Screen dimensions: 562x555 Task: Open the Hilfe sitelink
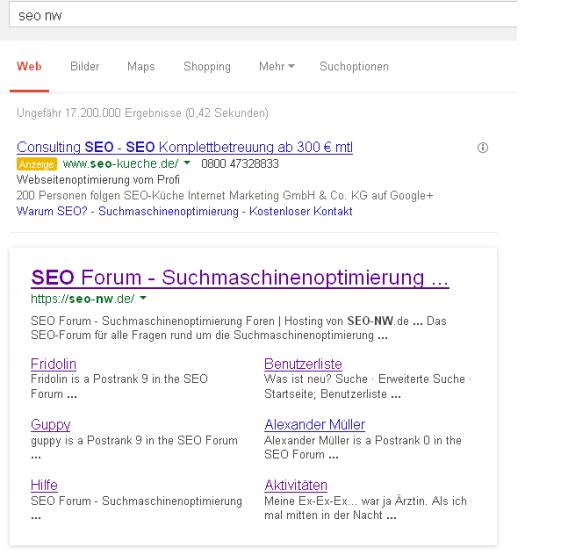tap(44, 485)
